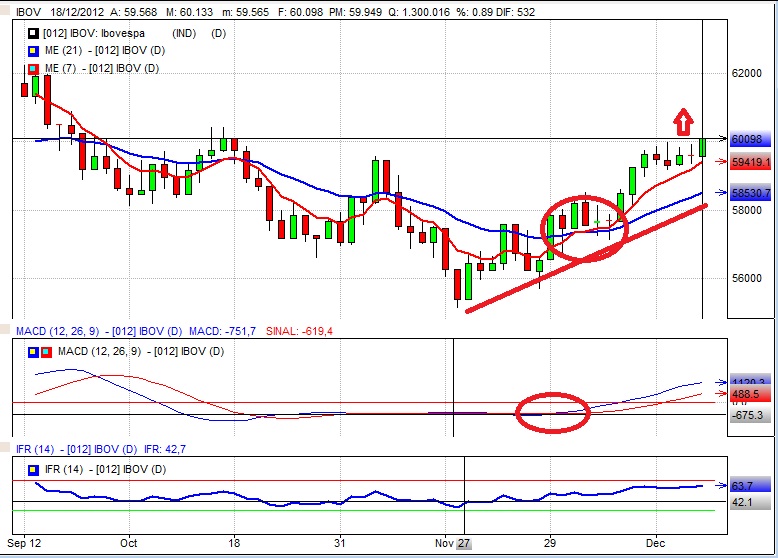This screenshot has width=778, height=558.
Task: Select the red circle on the MACD crossover
Action: [x=553, y=412]
